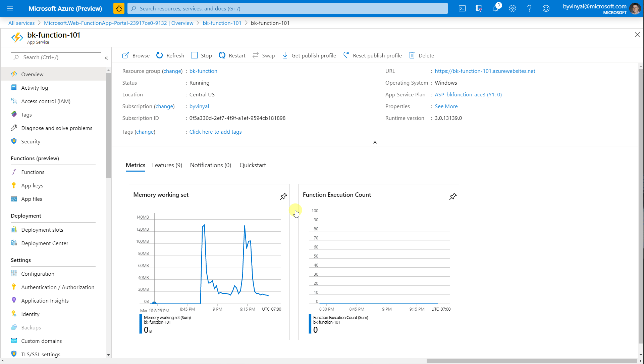
Task: Click the refresh button
Action: 170,55
